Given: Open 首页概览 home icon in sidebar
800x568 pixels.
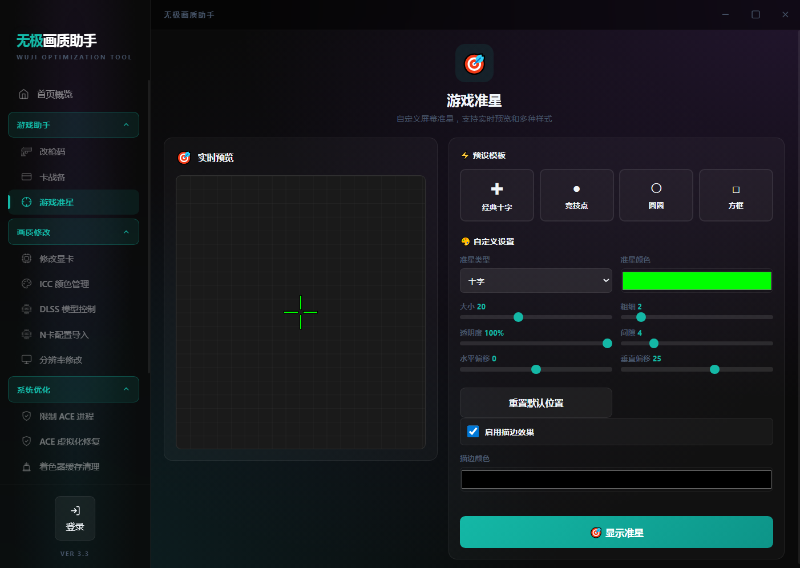Looking at the screenshot, I should pos(24,94).
